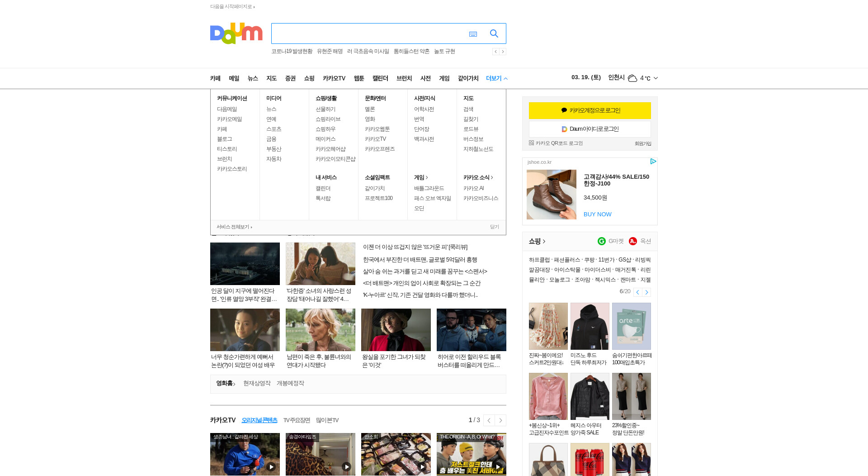The height and width of the screenshot is (476, 868).
Task: Open the arte mask product thumbnail
Action: click(632, 326)
